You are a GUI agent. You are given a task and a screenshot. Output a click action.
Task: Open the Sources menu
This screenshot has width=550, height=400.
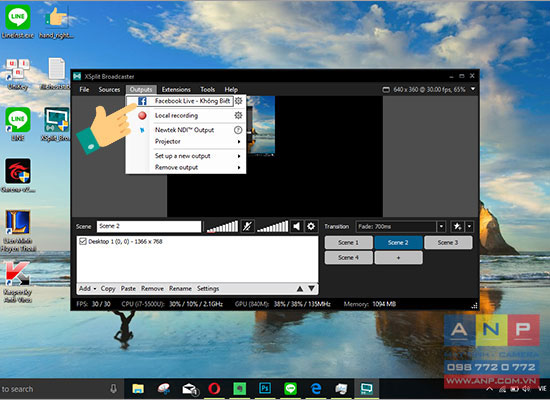coord(109,89)
